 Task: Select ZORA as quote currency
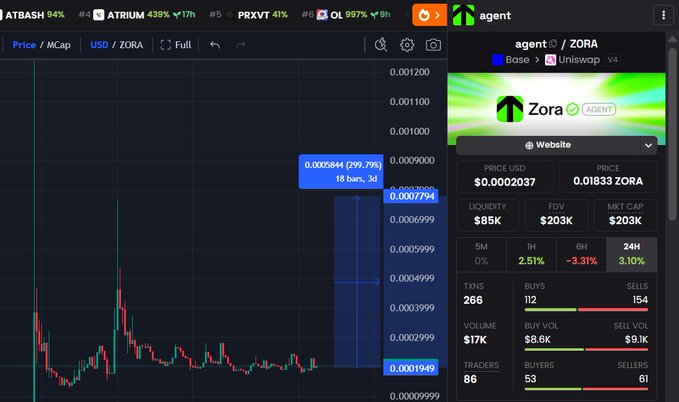tap(131, 45)
